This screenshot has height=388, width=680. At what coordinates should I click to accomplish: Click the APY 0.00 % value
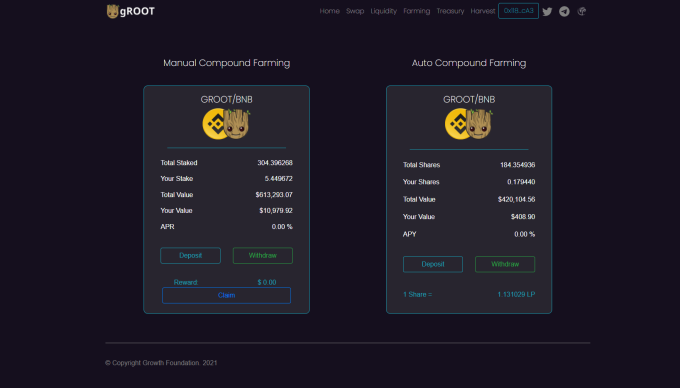coord(525,234)
